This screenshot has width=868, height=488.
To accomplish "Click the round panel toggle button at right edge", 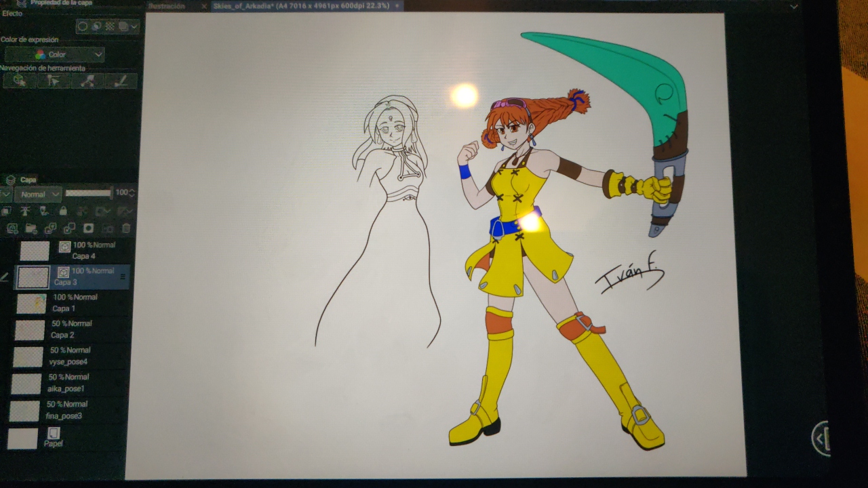I will (821, 438).
